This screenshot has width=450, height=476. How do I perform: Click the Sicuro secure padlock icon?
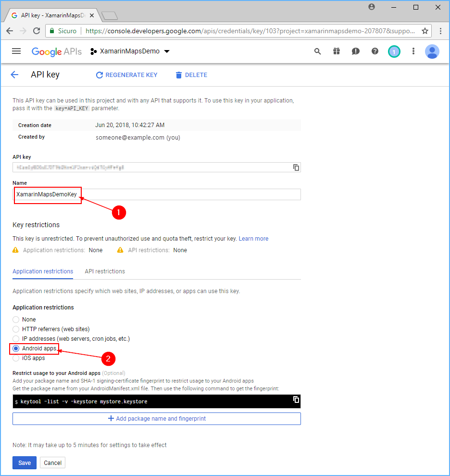pyautogui.click(x=52, y=31)
